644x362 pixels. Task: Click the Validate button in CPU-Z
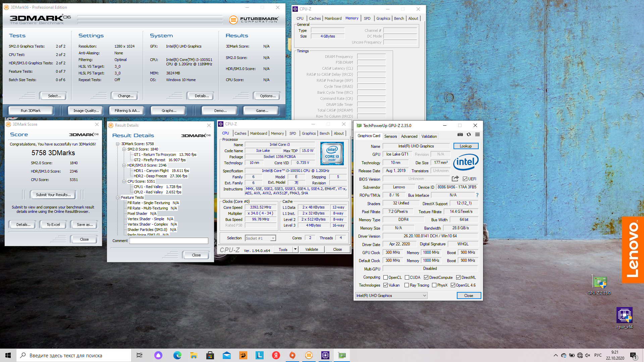312,249
